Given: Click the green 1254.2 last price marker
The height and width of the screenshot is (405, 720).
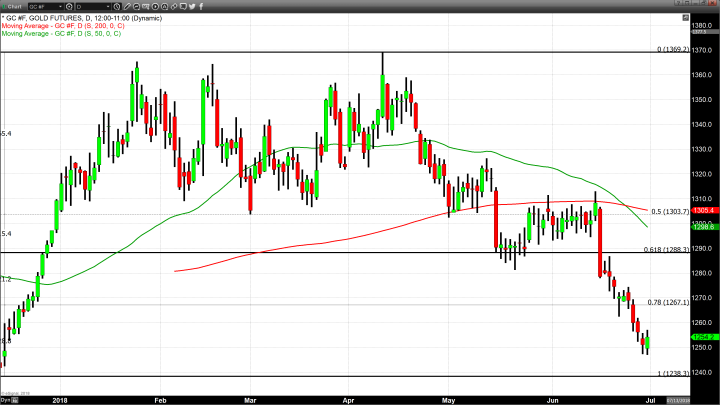Looking at the screenshot, I should pyautogui.click(x=704, y=337).
